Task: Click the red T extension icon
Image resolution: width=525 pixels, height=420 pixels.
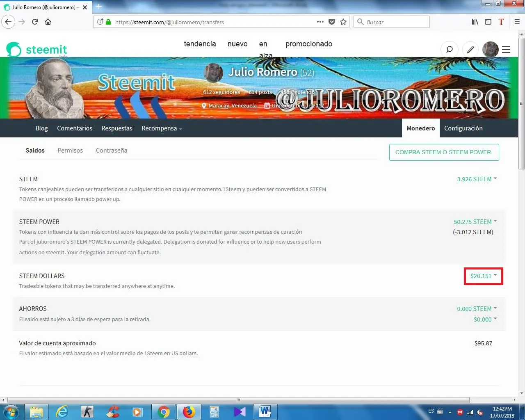Action: coord(501,22)
